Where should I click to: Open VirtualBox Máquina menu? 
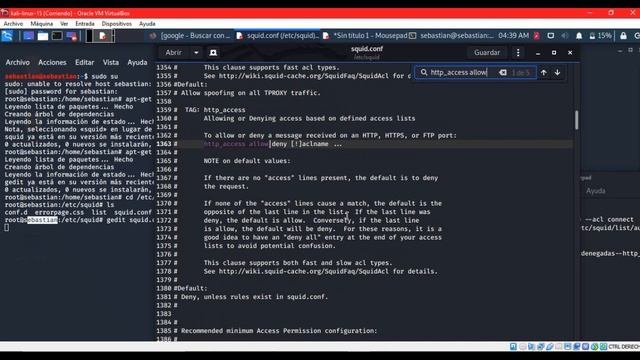(x=42, y=24)
